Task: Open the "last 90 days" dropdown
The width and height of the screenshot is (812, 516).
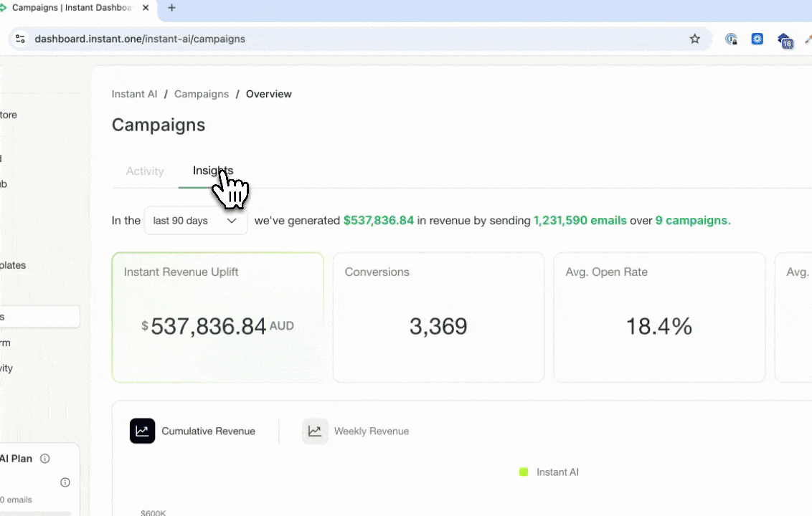Action: point(194,221)
